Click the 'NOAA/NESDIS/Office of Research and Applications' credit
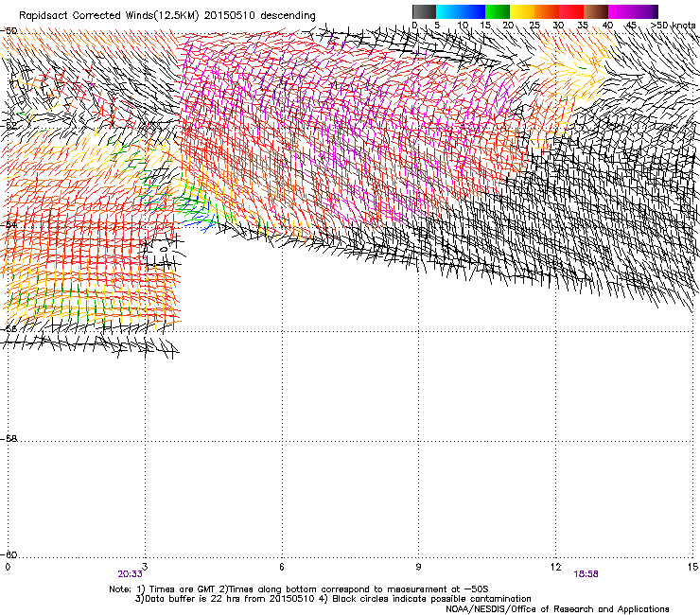The width and height of the screenshot is (700, 615). click(557, 609)
